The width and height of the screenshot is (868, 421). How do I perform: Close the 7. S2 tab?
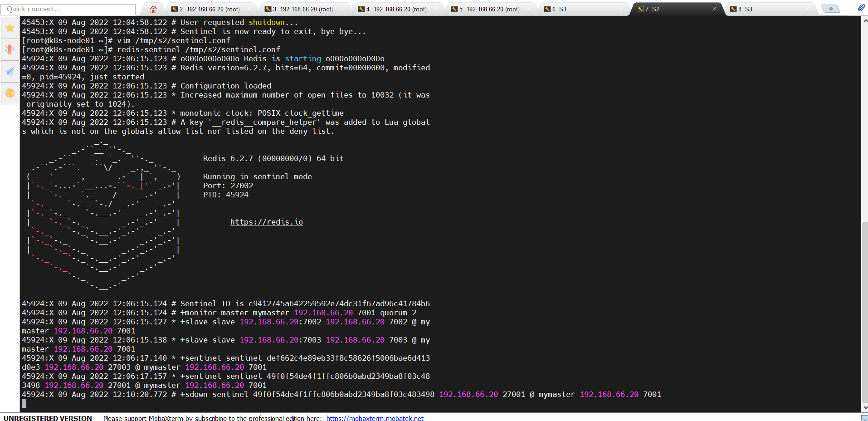coord(714,9)
